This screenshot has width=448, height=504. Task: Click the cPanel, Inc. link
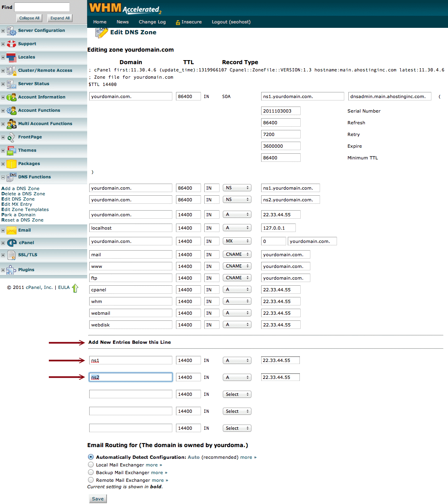39,287
